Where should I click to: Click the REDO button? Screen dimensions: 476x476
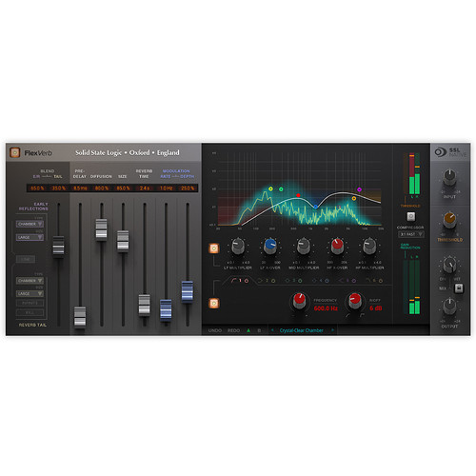click(233, 330)
